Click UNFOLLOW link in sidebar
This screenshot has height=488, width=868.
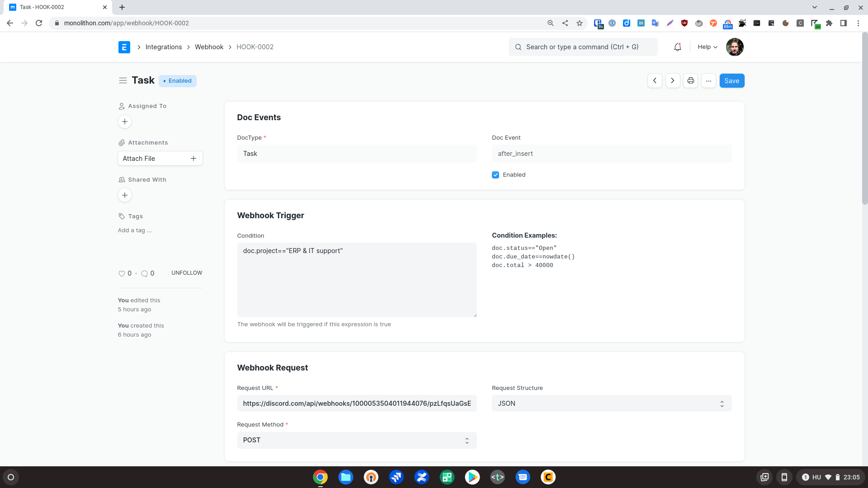(187, 273)
